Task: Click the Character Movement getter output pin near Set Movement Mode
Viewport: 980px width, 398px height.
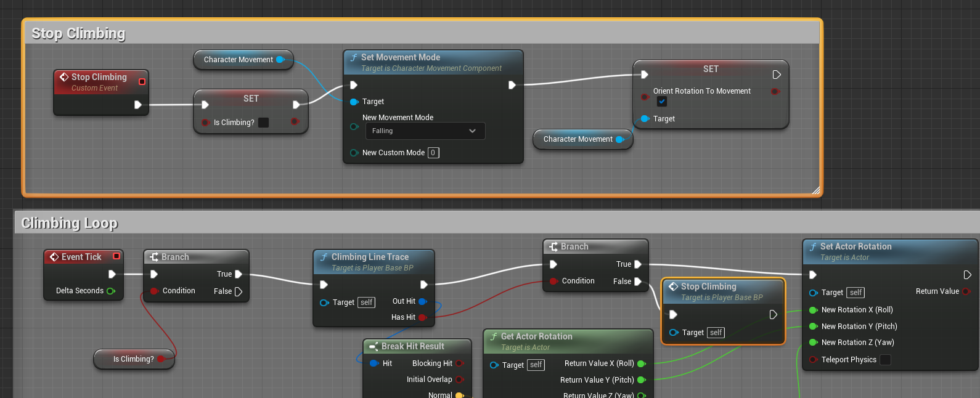Action: [280, 60]
